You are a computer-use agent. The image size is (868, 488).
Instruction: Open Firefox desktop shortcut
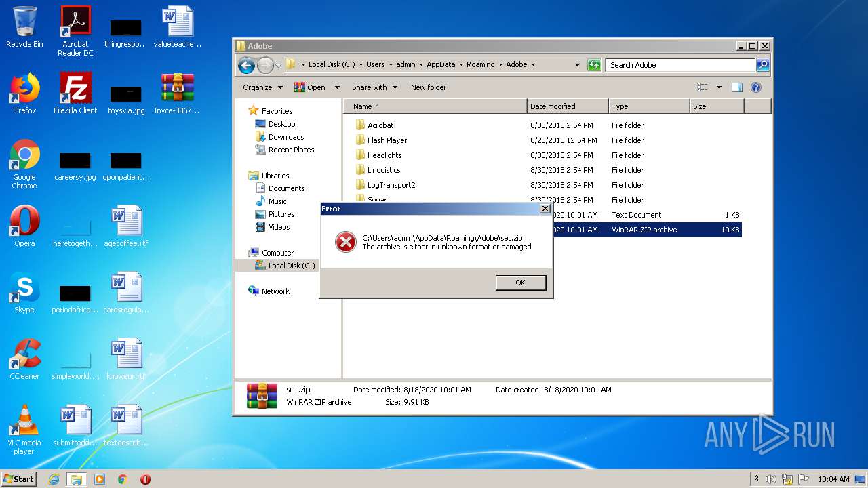click(x=24, y=94)
